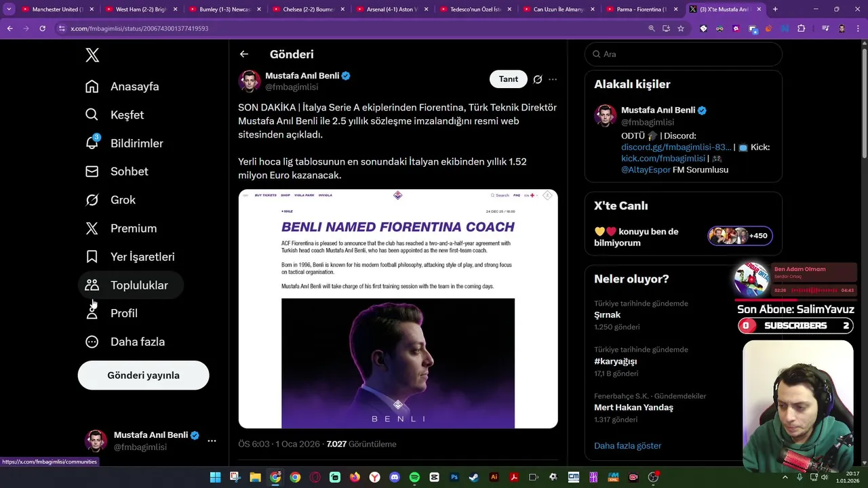Open the tab search dropdown arrow
The height and width of the screenshot is (488, 868).
click(9, 9)
